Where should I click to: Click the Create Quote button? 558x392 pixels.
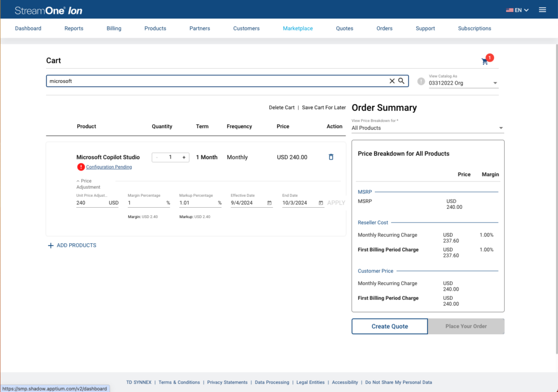tap(390, 326)
